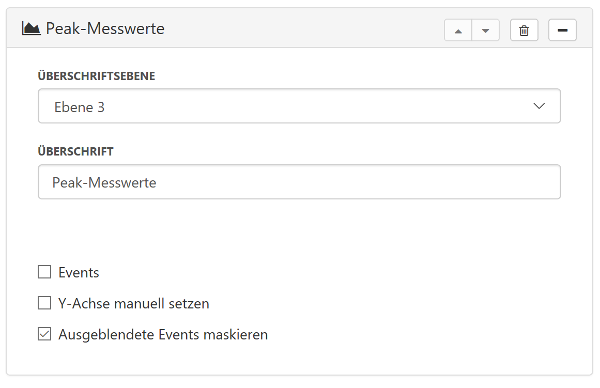Move the Peak-Messwerte panel down
Viewport: 600px width, 388px height.
(486, 30)
